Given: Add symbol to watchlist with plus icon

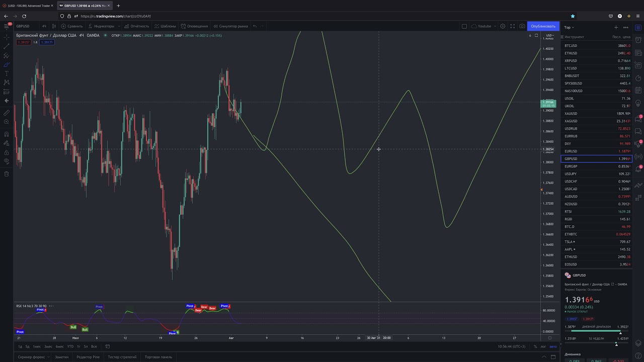Looking at the screenshot, I should point(616,27).
